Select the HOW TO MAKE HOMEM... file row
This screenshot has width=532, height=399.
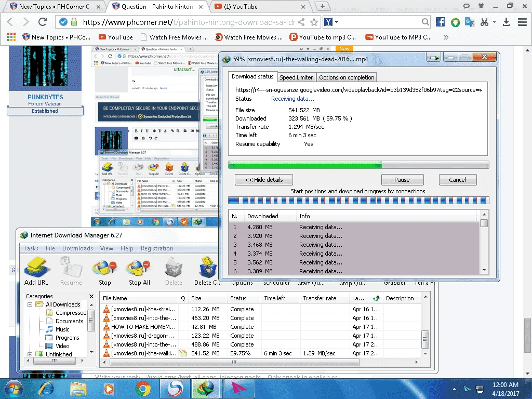click(x=261, y=327)
